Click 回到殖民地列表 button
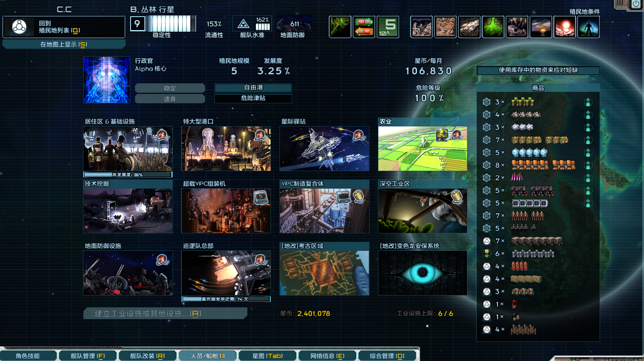The image size is (644, 361). (64, 27)
